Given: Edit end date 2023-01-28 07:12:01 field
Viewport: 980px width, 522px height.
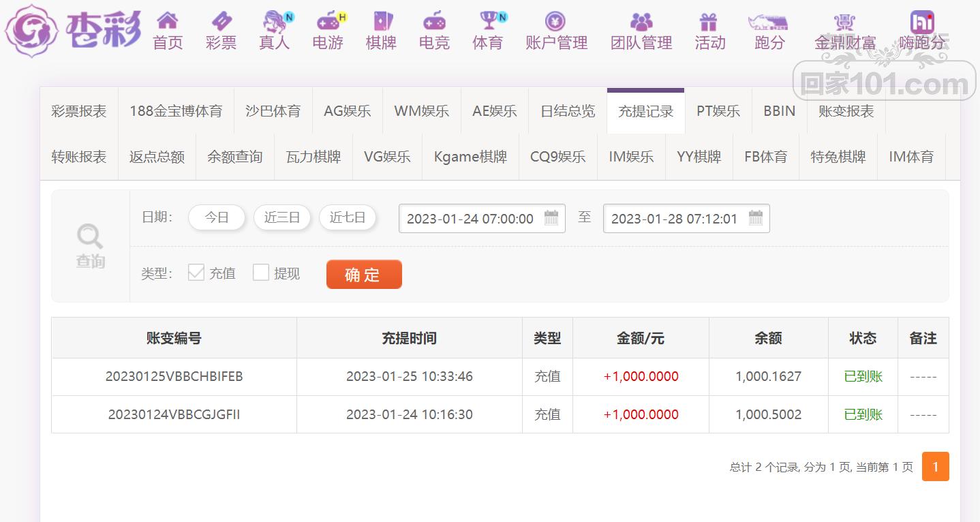Looking at the screenshot, I should [686, 219].
